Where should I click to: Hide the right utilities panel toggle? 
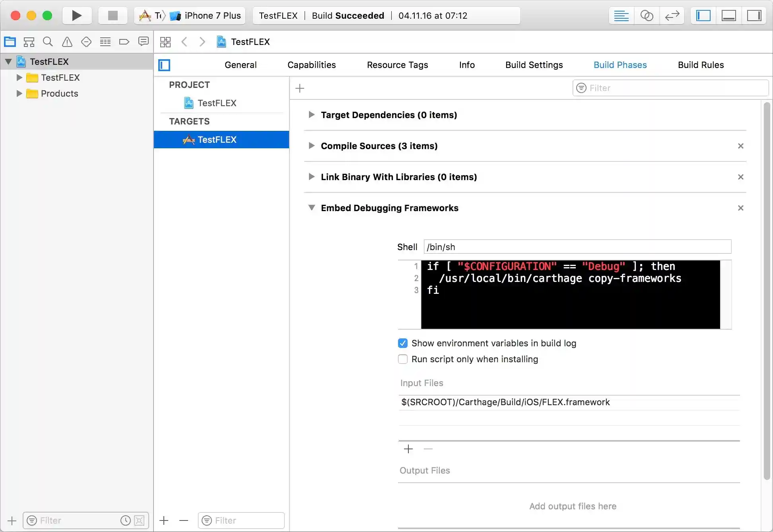click(754, 16)
